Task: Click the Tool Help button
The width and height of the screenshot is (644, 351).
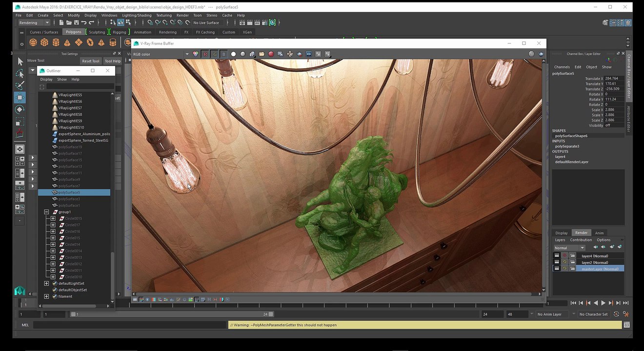Action: click(x=113, y=61)
